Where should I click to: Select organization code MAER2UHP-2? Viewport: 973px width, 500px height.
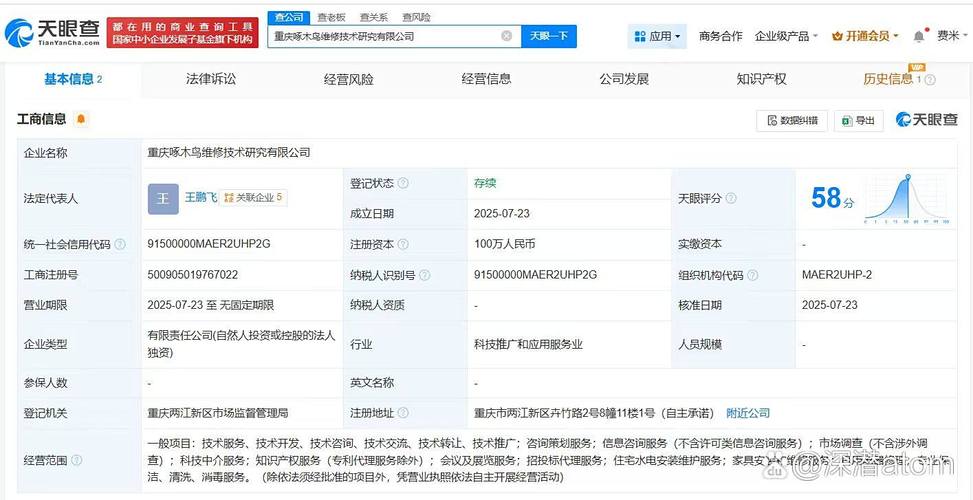coord(836,274)
